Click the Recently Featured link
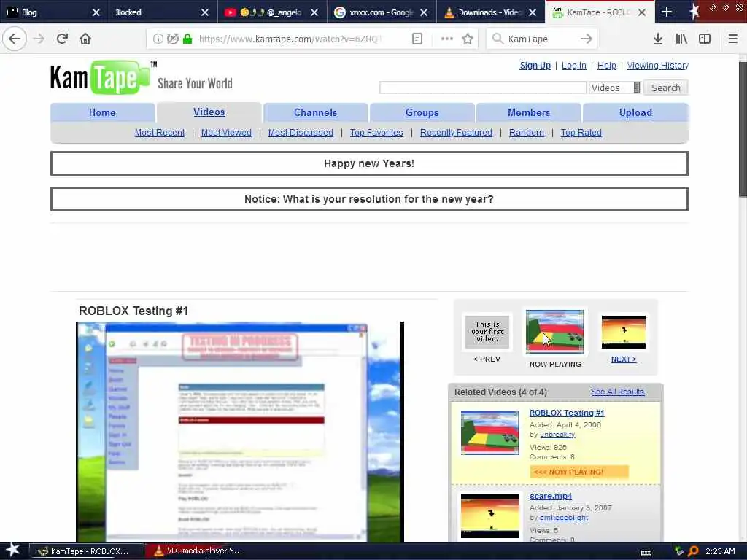 point(456,133)
